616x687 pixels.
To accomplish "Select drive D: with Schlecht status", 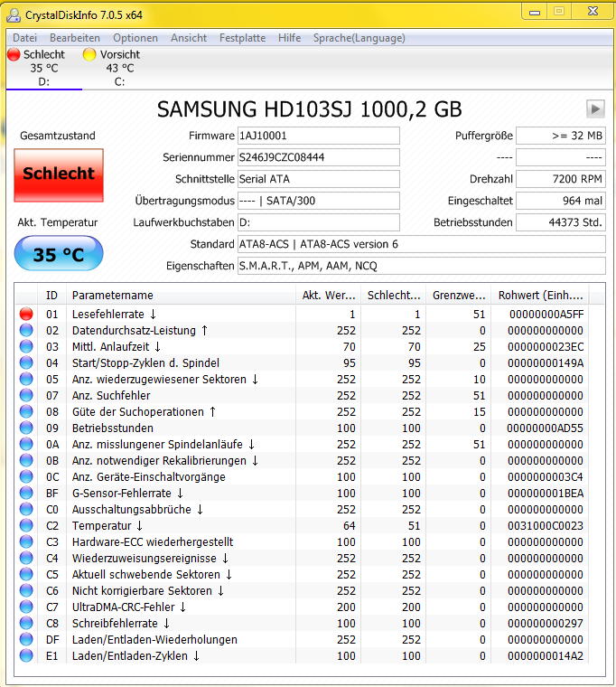I will click(x=43, y=68).
